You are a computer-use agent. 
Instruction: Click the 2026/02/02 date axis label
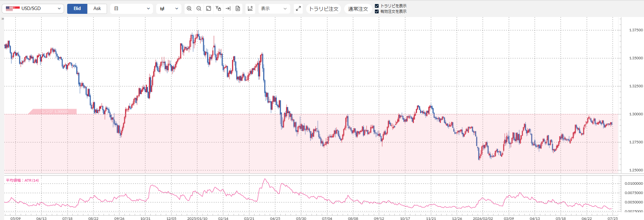pyautogui.click(x=483, y=218)
